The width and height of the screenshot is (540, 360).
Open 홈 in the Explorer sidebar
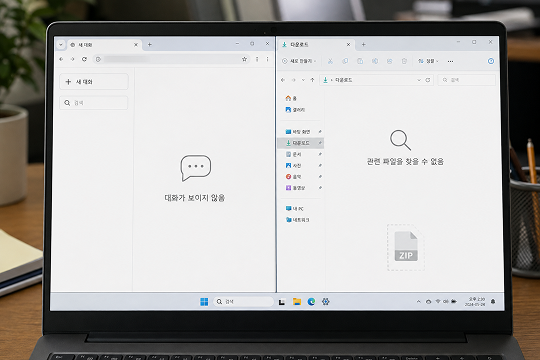click(291, 99)
